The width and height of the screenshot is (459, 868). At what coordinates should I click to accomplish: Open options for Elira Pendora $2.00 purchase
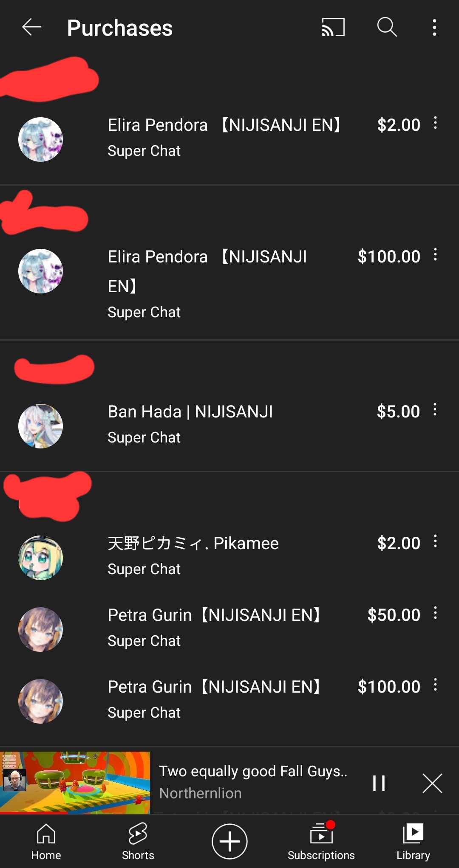coord(435,123)
